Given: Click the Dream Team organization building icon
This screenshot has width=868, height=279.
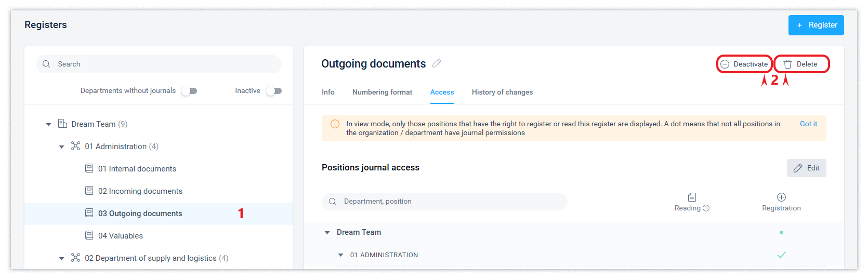Looking at the screenshot, I should point(62,124).
